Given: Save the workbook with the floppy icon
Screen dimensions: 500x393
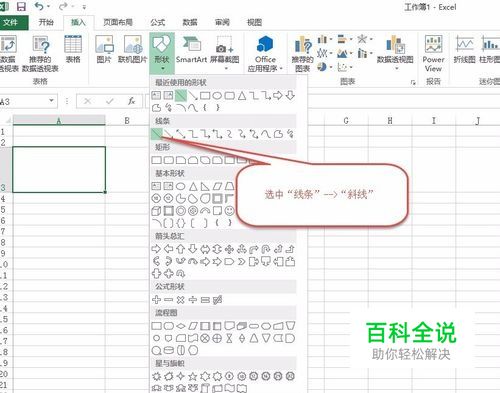Looking at the screenshot, I should pos(21,7).
